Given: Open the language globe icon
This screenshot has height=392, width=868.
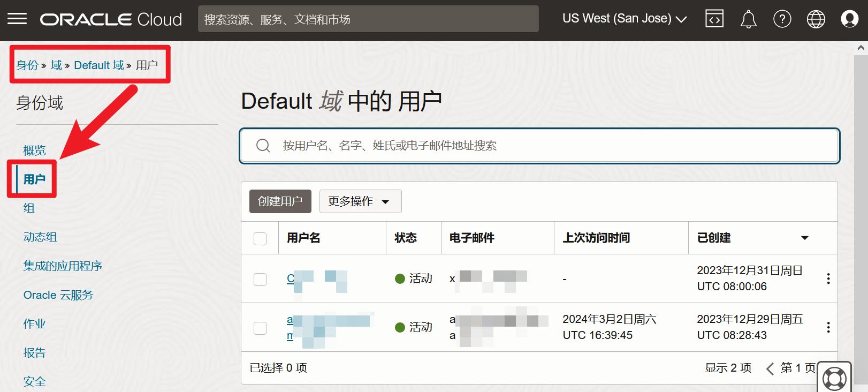Looking at the screenshot, I should [x=816, y=19].
